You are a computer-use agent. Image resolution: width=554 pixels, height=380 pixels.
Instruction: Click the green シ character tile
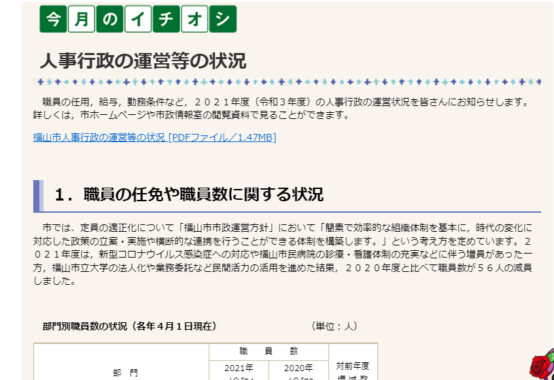pos(223,19)
